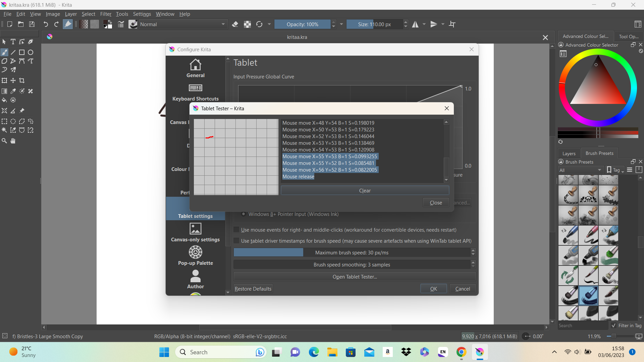The height and width of the screenshot is (362, 644).
Task: Click the Maximum brush speed slider
Action: [352, 252]
